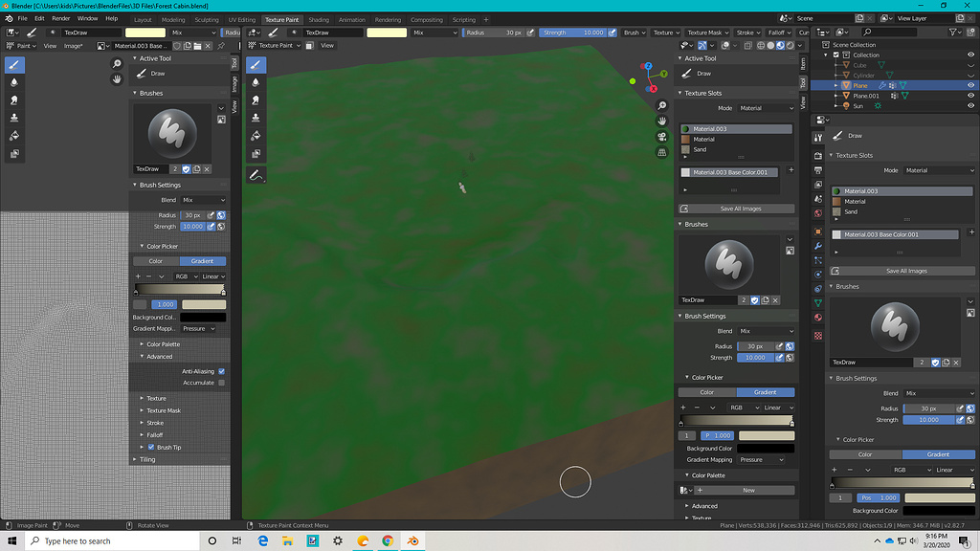The height and width of the screenshot is (551, 980).
Task: Open Render properties camera tab
Action: (x=818, y=155)
